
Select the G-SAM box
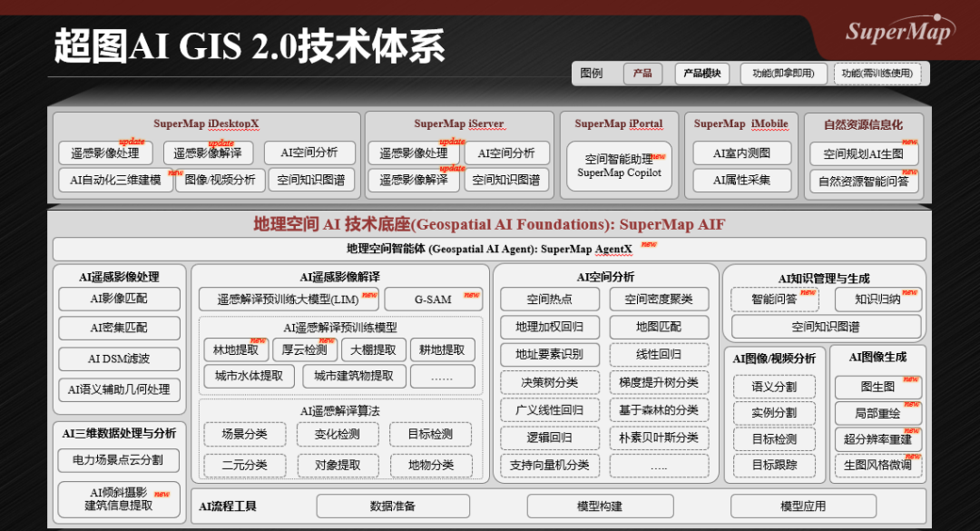433,300
